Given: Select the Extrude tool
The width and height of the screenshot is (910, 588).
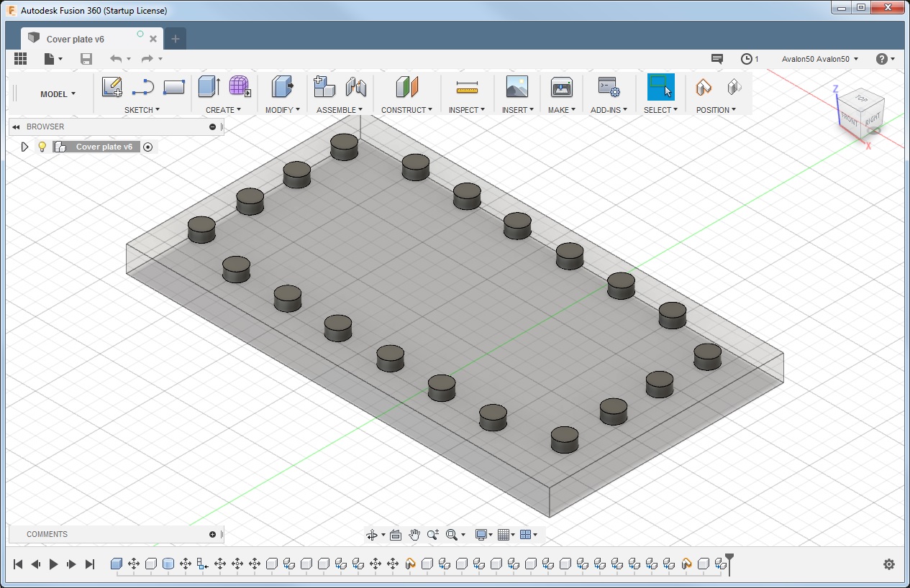Looking at the screenshot, I should click(209, 87).
